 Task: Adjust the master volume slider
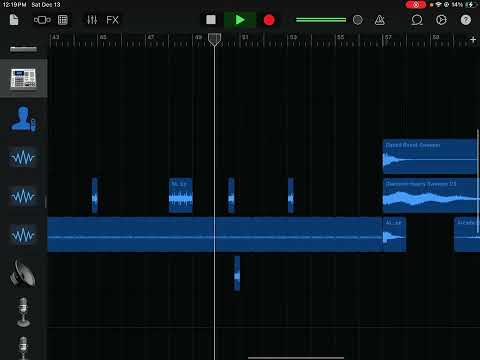[321, 20]
